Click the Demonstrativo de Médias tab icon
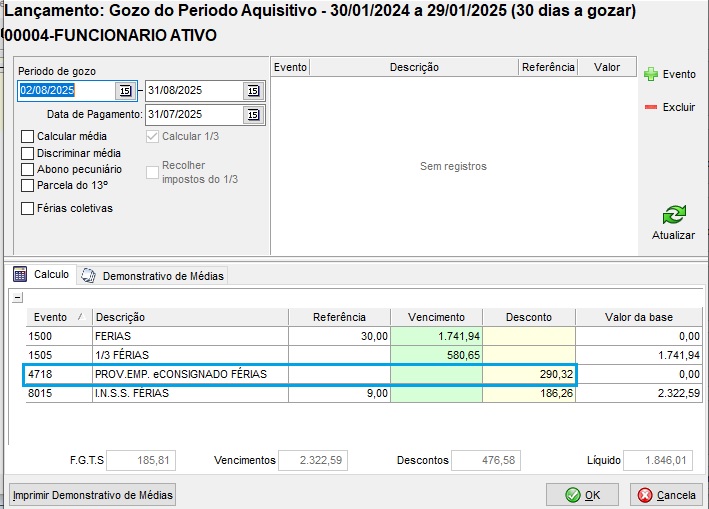The width and height of the screenshot is (709, 509). pyautogui.click(x=89, y=275)
